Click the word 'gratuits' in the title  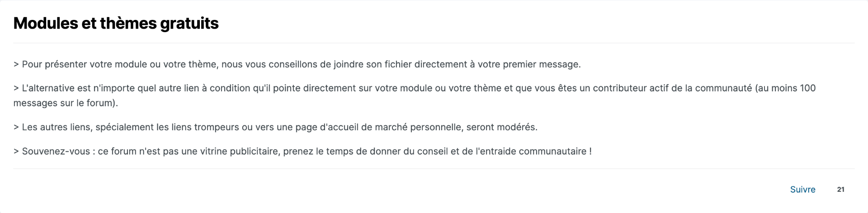(189, 23)
